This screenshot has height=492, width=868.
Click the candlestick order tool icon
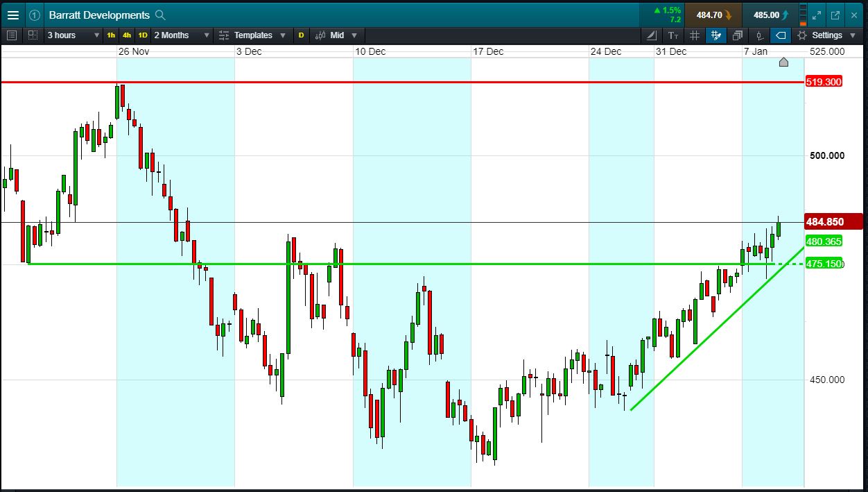760,35
